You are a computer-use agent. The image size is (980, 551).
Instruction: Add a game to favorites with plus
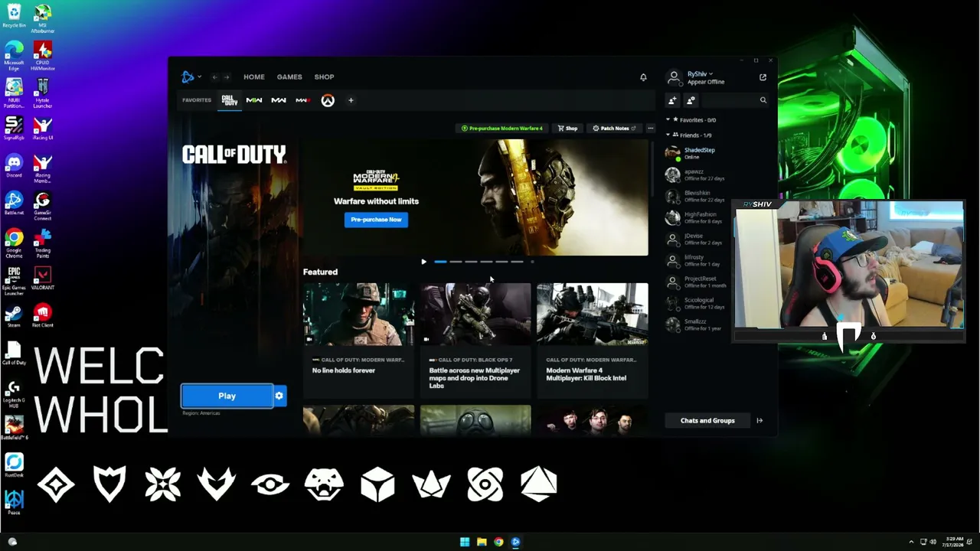click(x=351, y=100)
